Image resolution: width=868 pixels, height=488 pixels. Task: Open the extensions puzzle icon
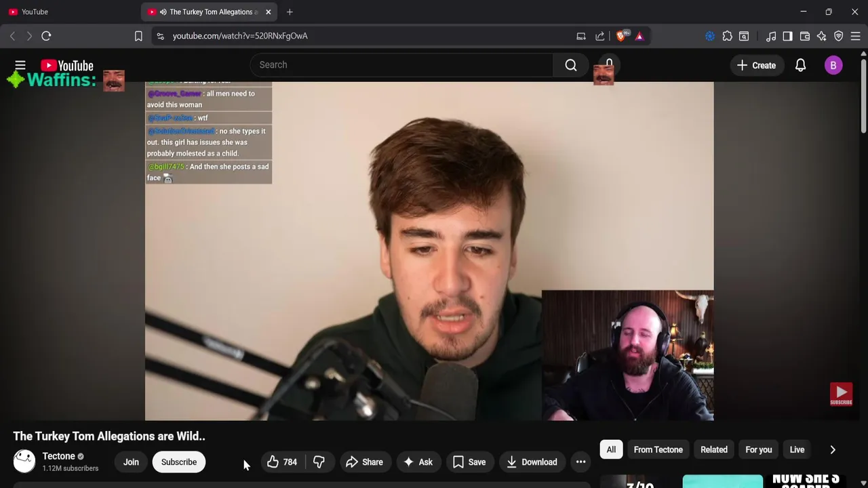pyautogui.click(x=727, y=36)
